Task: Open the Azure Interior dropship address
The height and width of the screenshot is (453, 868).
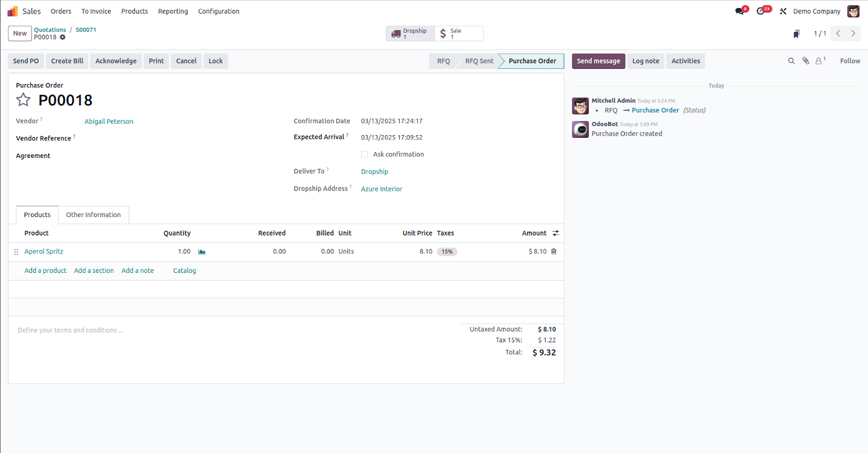Action: (x=382, y=189)
